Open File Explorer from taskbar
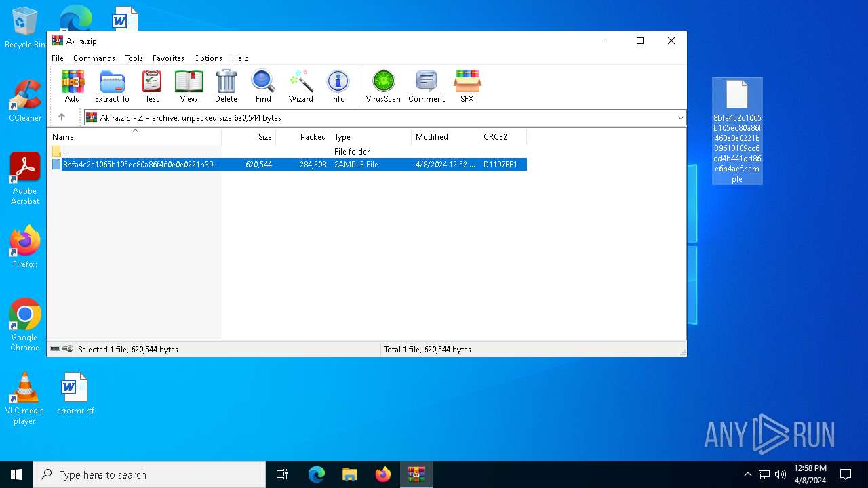Screen dimensions: 868x488 coord(350,474)
